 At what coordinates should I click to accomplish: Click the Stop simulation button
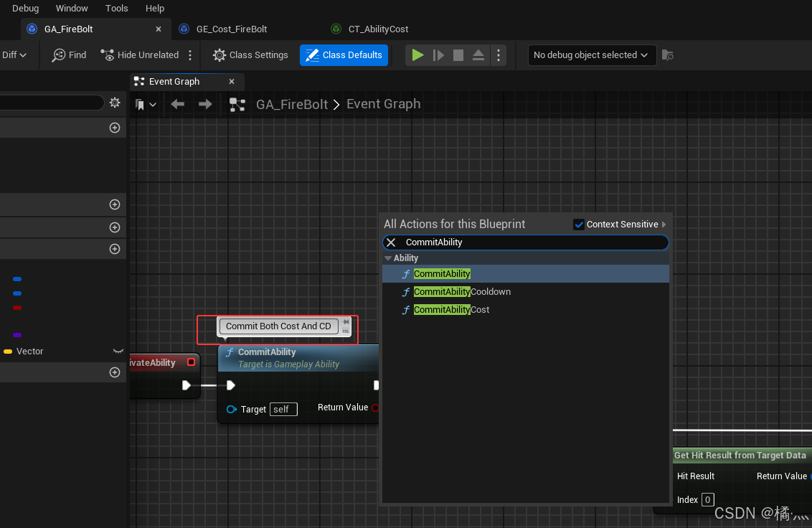pos(458,55)
